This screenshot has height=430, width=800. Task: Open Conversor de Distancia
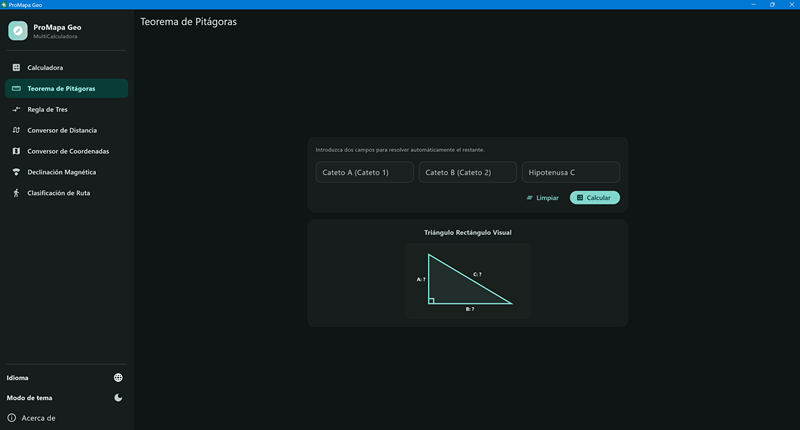tap(66, 130)
